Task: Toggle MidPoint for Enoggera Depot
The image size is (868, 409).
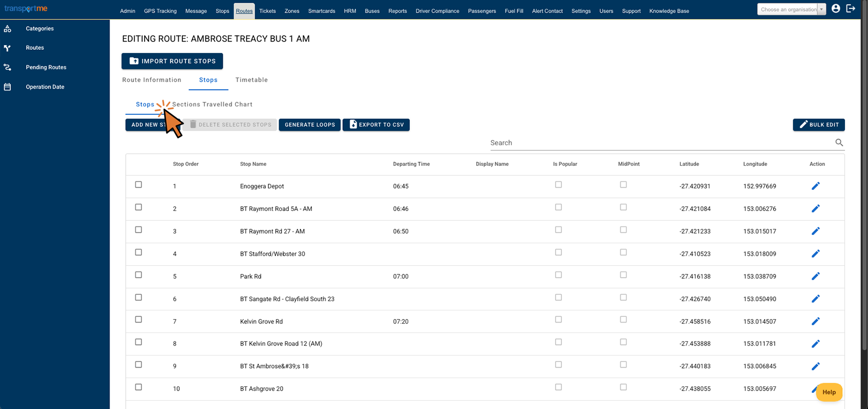Action: click(623, 185)
